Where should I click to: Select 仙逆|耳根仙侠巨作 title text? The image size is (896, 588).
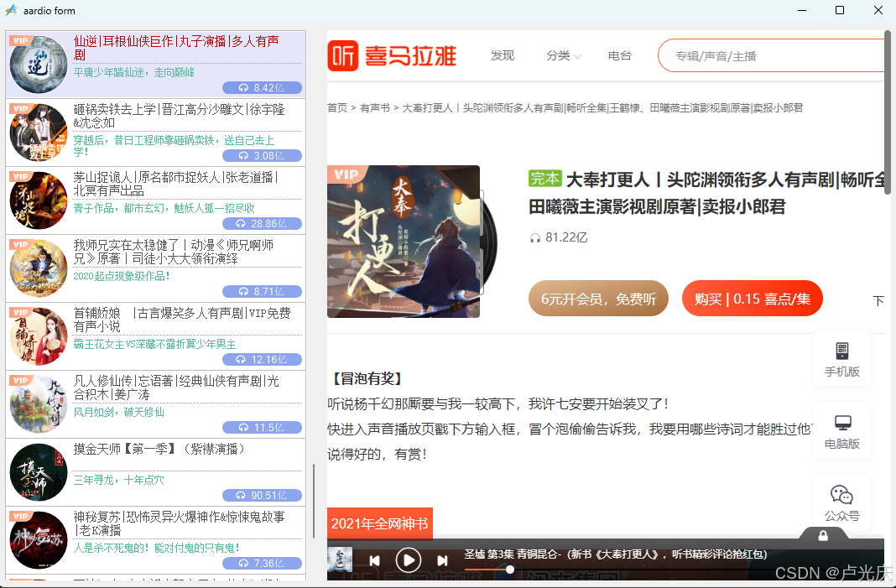coord(176,48)
